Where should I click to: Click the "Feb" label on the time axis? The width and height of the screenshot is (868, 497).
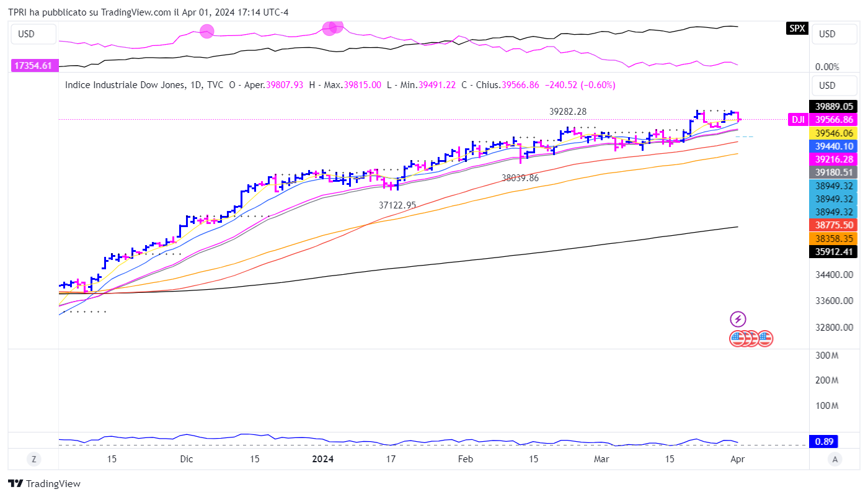click(x=465, y=459)
